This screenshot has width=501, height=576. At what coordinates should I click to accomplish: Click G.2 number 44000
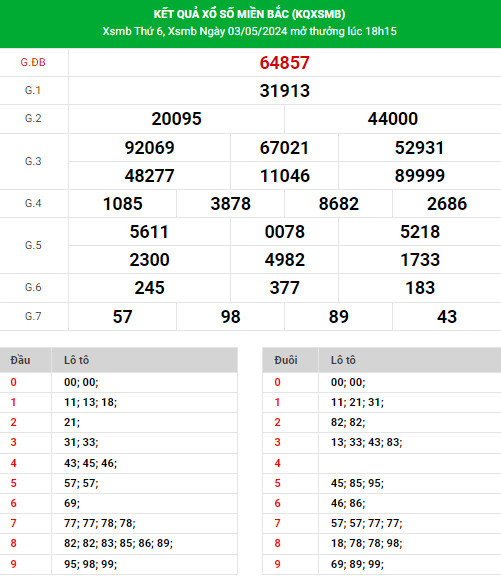pos(393,119)
